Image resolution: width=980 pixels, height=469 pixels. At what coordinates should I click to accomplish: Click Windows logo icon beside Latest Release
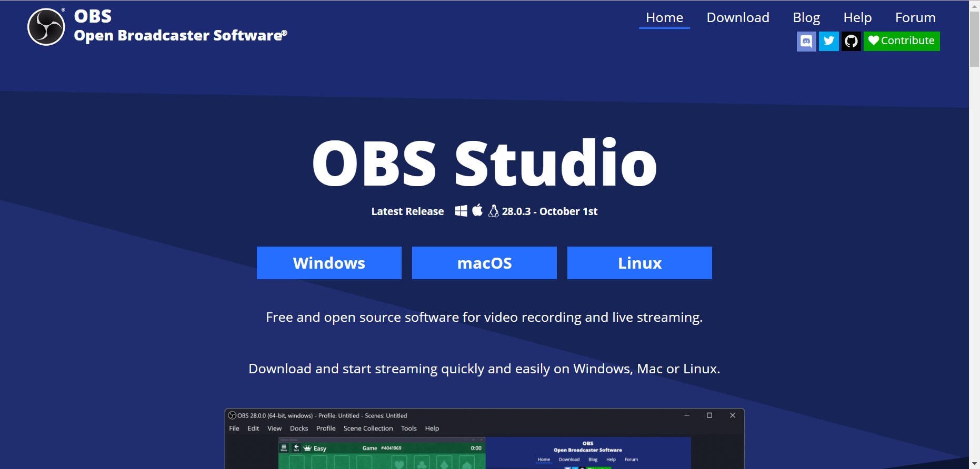click(461, 211)
